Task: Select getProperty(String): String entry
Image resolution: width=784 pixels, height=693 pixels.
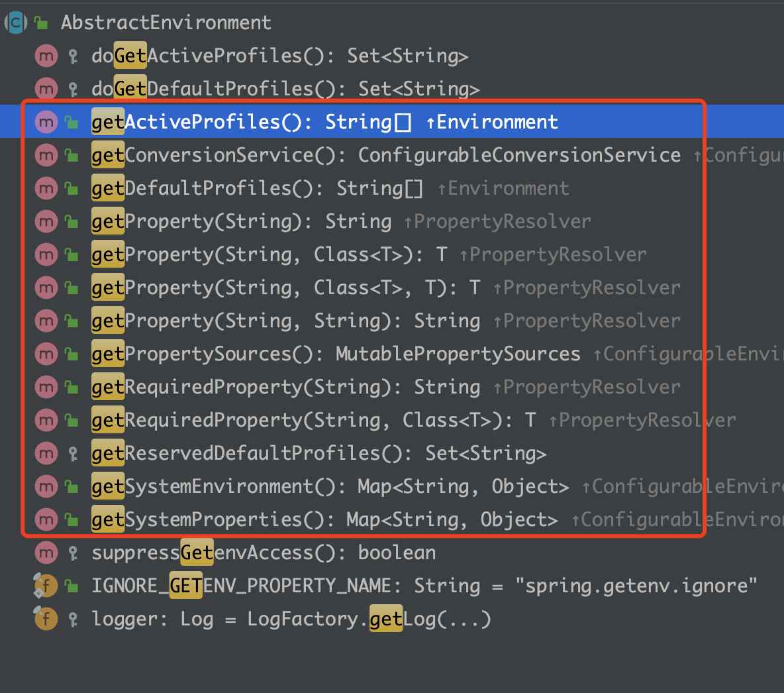Action: pos(242,222)
